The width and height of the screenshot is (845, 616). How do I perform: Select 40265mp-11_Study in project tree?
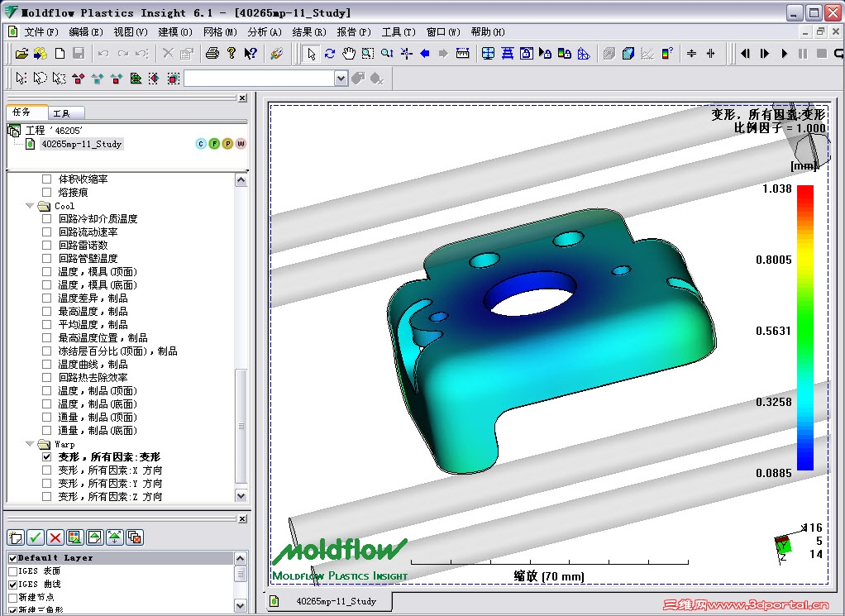click(81, 144)
